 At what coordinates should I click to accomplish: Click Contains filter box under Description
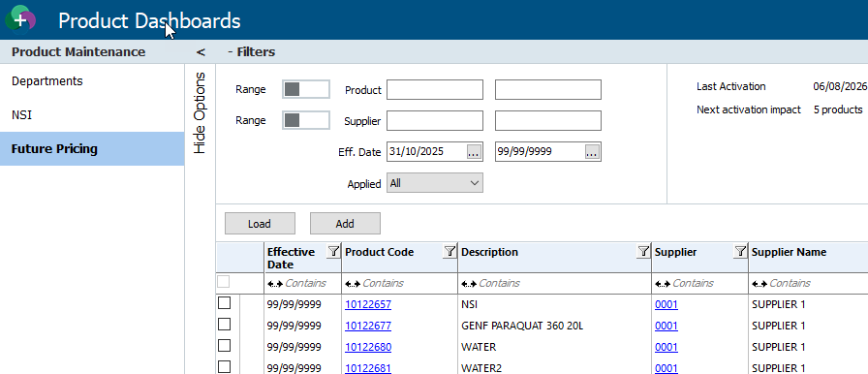click(x=554, y=283)
